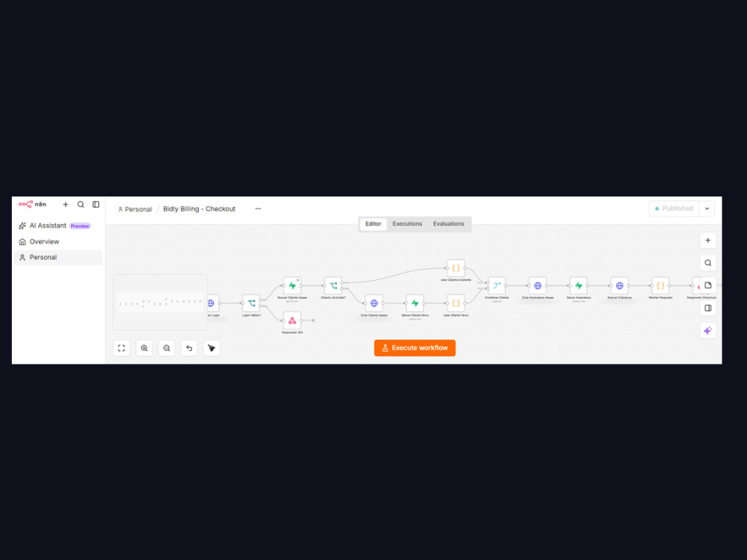Open the AI sparkle button on the canvas
This screenshot has width=747, height=560.
pyautogui.click(x=708, y=331)
